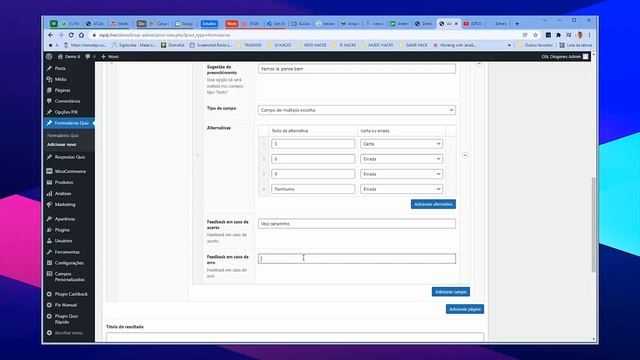Open Errada dropdown for Nenhuma alternative
Viewport: 640px width, 360px height.
(402, 189)
